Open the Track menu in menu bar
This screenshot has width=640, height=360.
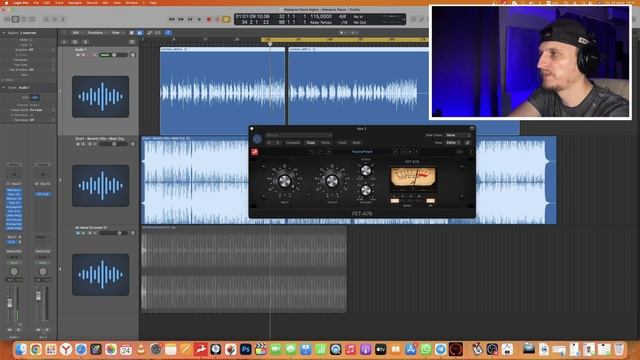pyautogui.click(x=59, y=2)
